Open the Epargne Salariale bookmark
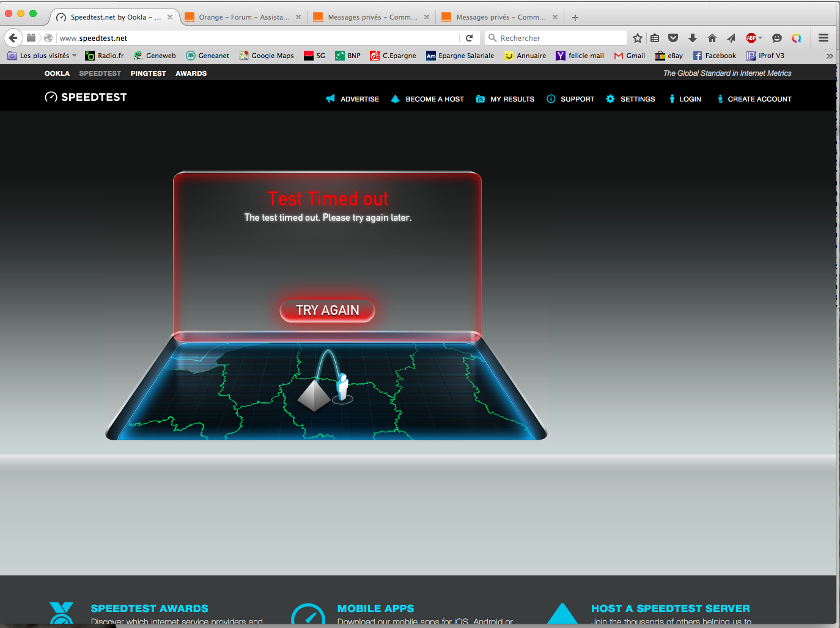 coord(460,56)
